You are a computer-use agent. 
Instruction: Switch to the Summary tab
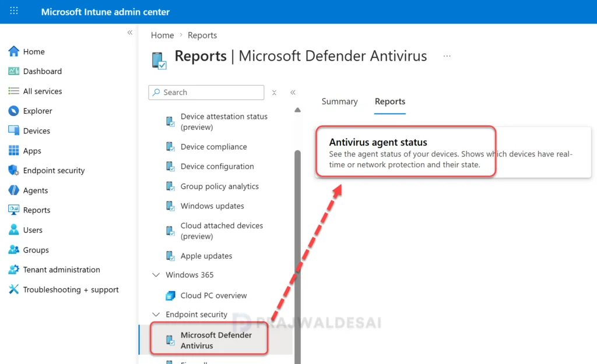[340, 101]
